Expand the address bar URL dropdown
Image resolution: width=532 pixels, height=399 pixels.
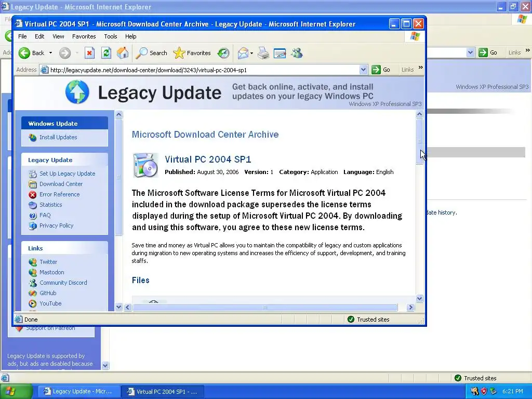(363, 70)
